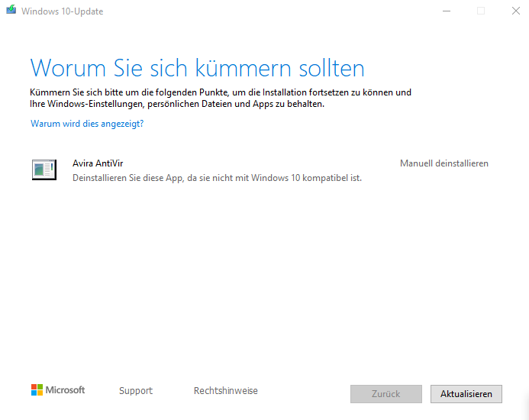The height and width of the screenshot is (420, 529).
Task: Close the Windows 10-Update window
Action: click(515, 11)
